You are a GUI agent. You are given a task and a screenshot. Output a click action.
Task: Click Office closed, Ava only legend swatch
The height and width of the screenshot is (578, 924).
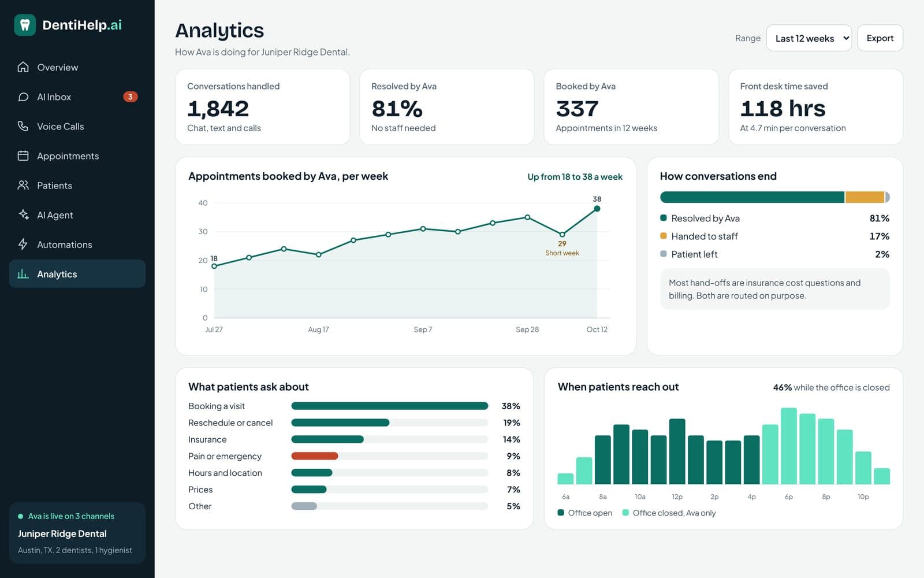tap(625, 513)
